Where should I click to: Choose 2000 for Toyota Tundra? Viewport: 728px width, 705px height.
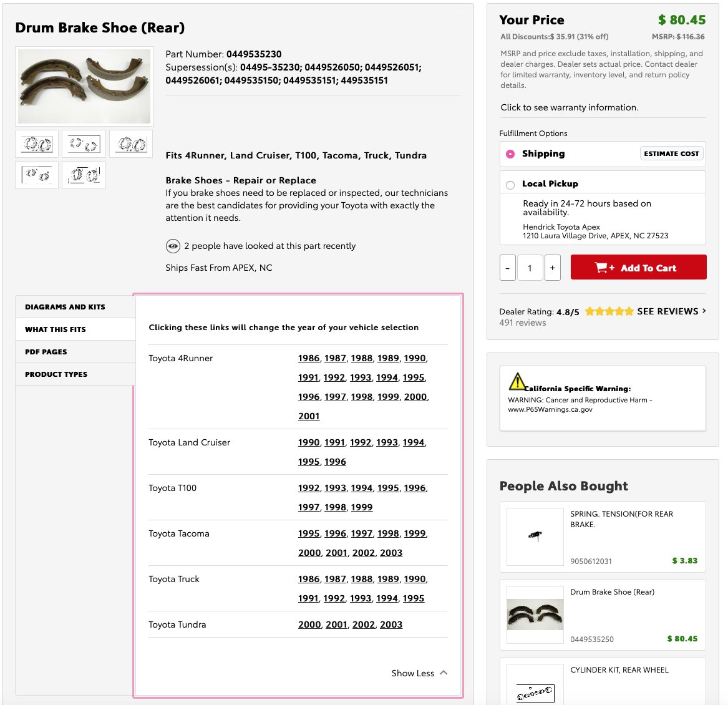coord(309,625)
